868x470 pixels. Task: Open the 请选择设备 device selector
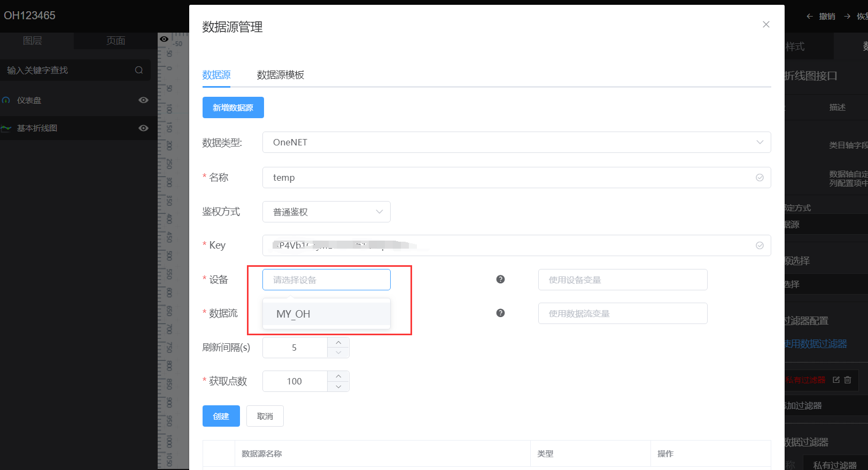point(326,280)
